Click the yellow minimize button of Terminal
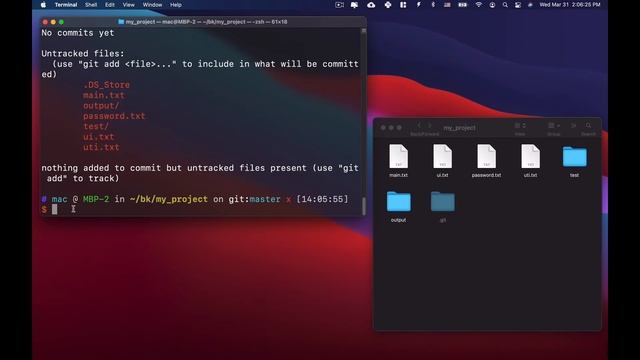 pyautogui.click(x=53, y=22)
